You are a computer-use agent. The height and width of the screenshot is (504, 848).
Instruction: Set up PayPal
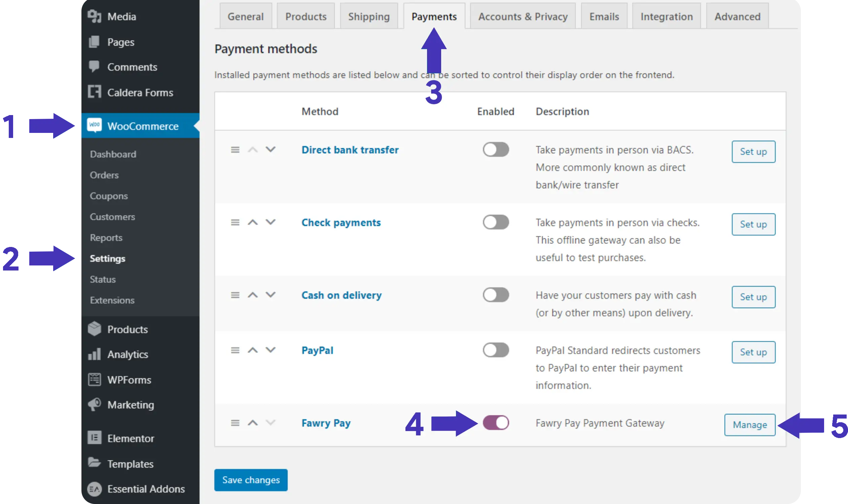pos(753,352)
